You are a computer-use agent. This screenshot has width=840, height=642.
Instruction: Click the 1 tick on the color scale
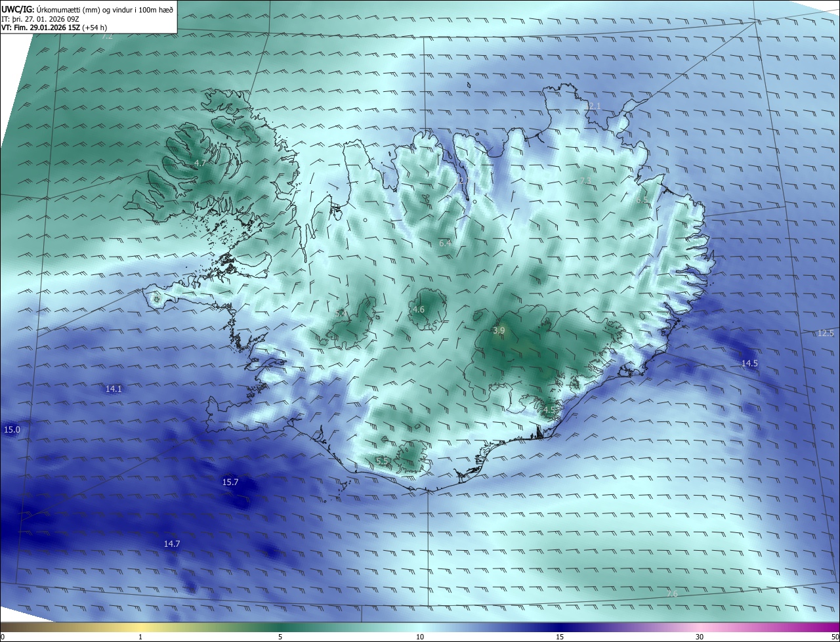pos(140,637)
